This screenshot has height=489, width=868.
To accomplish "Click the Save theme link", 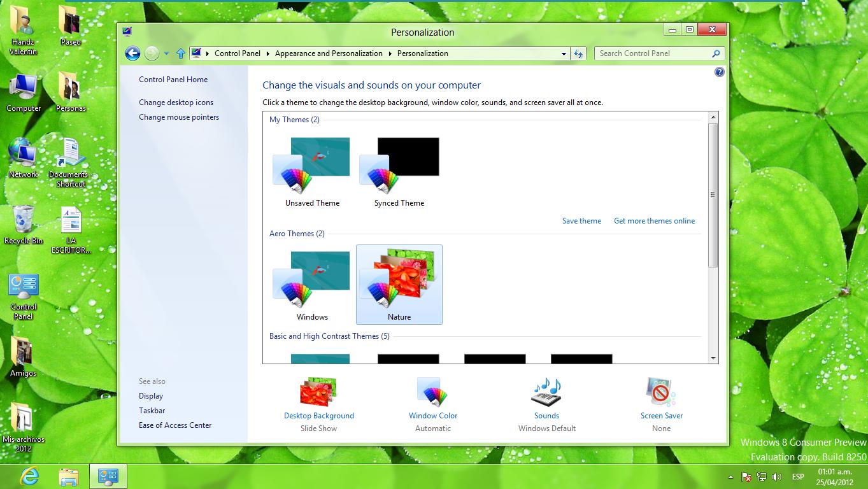I will 581,221.
